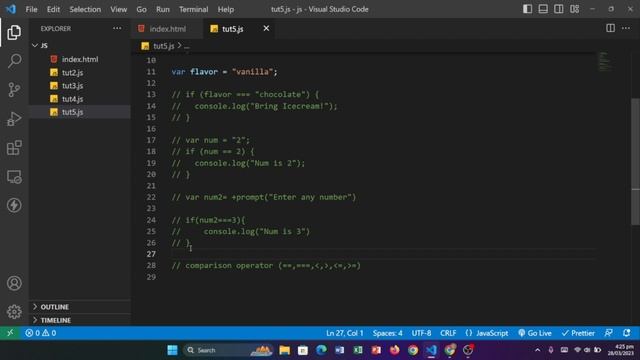This screenshot has height=360, width=640.
Task: Open the Help menu
Action: coord(226,9)
